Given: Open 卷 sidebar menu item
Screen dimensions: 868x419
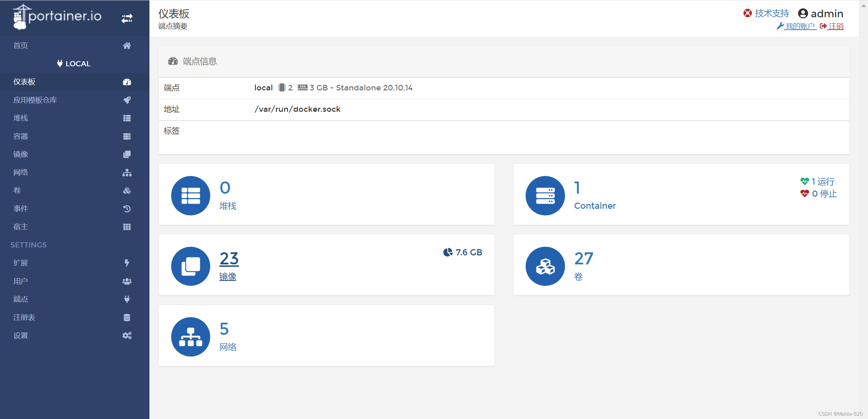Looking at the screenshot, I should tap(17, 191).
